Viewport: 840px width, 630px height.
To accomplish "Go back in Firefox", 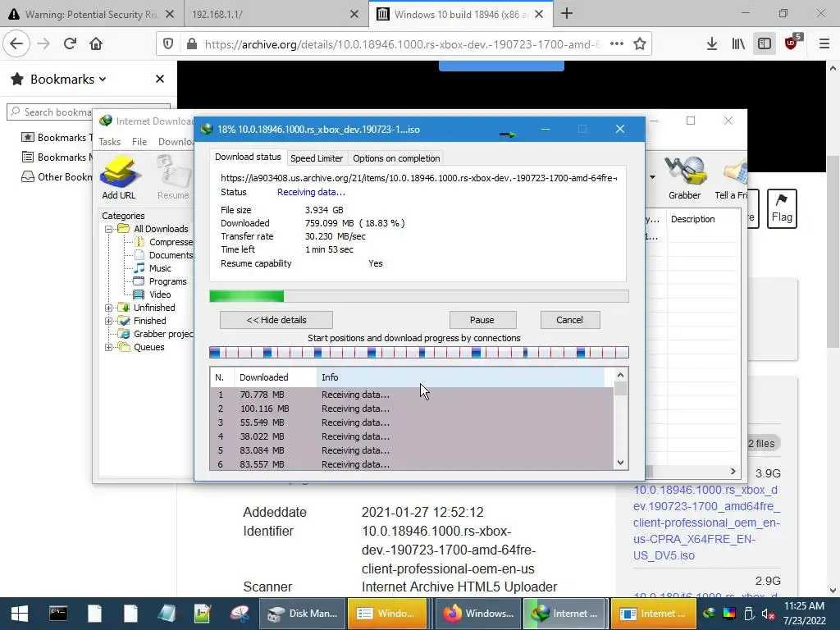I will click(16, 43).
